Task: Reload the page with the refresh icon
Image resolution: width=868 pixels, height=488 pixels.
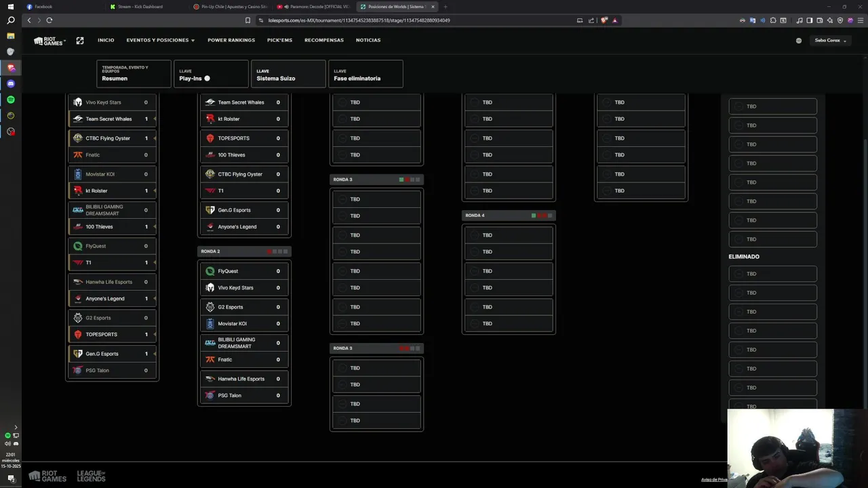Action: coord(50,20)
